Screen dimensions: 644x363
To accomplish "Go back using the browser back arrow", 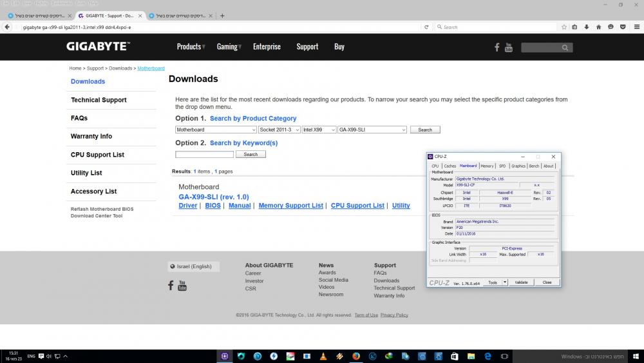I will coord(7,27).
